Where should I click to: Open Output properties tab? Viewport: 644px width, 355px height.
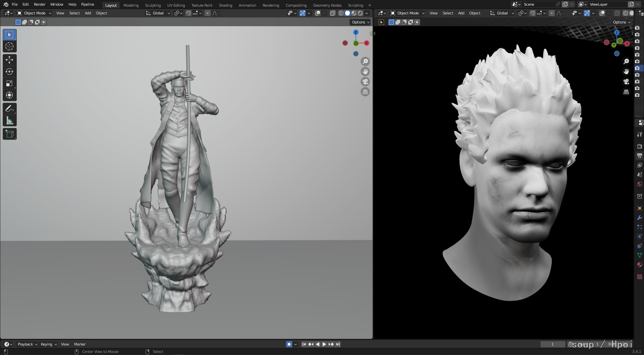[x=640, y=156]
